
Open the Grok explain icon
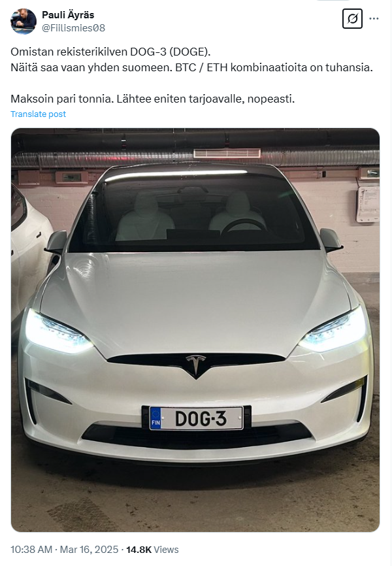tap(352, 19)
